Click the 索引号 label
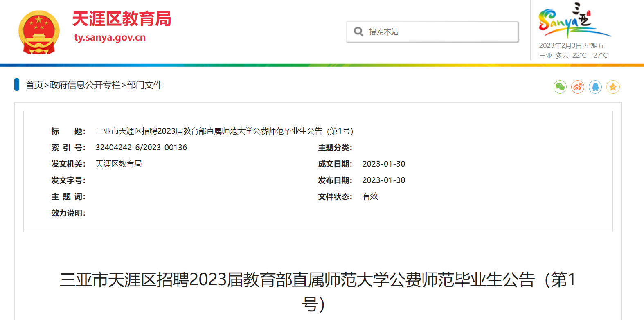 click(x=68, y=147)
